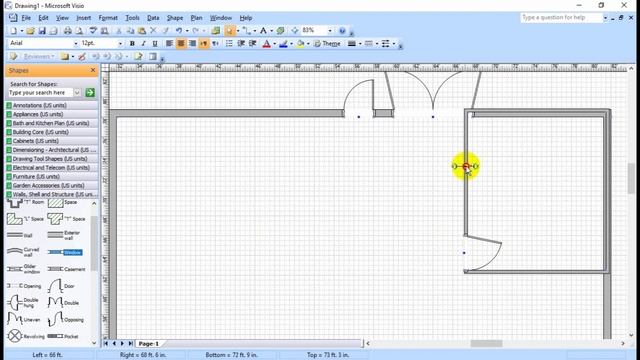Select the Double door shape
The image size is (640, 360).
coord(63,302)
